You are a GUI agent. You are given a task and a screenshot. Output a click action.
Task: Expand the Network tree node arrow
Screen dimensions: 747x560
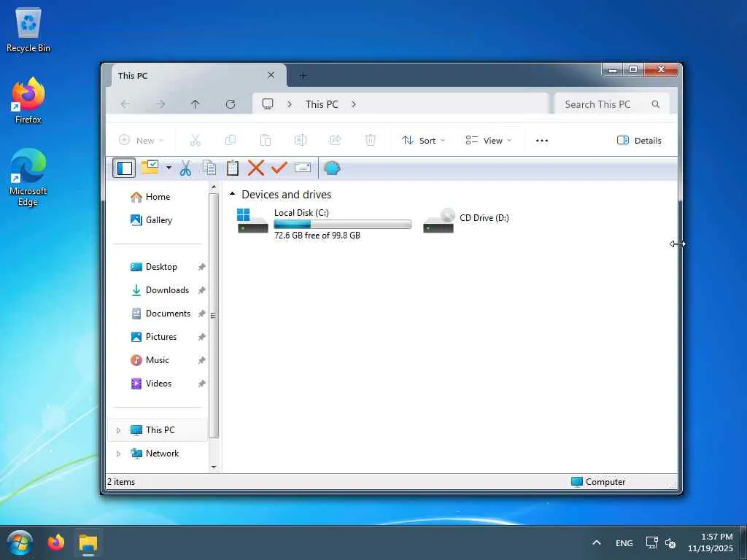pyautogui.click(x=118, y=454)
